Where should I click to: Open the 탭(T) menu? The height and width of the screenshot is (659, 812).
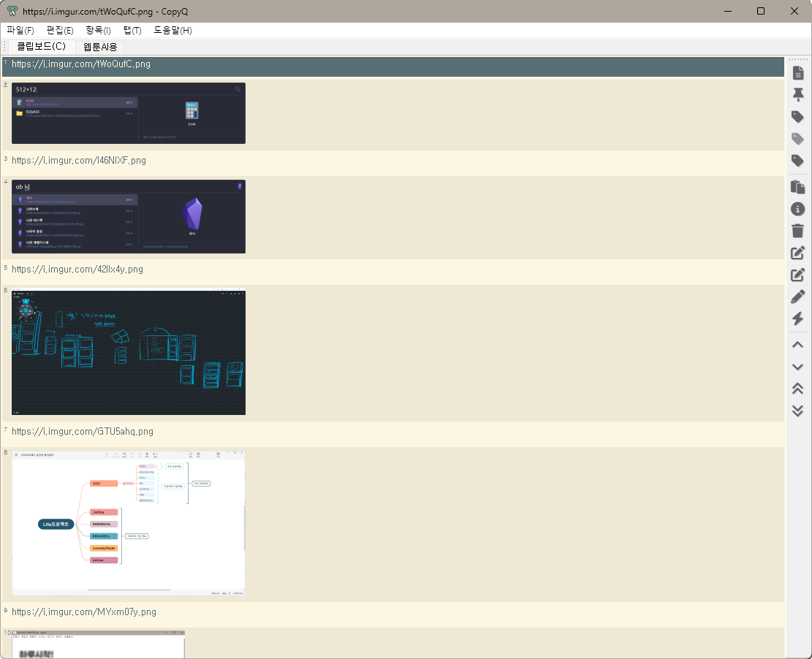click(x=132, y=31)
